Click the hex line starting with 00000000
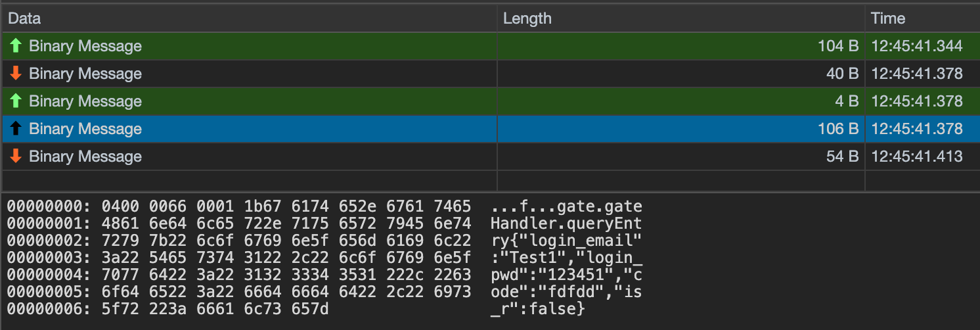Screen dimensions: 980x330 [239, 207]
